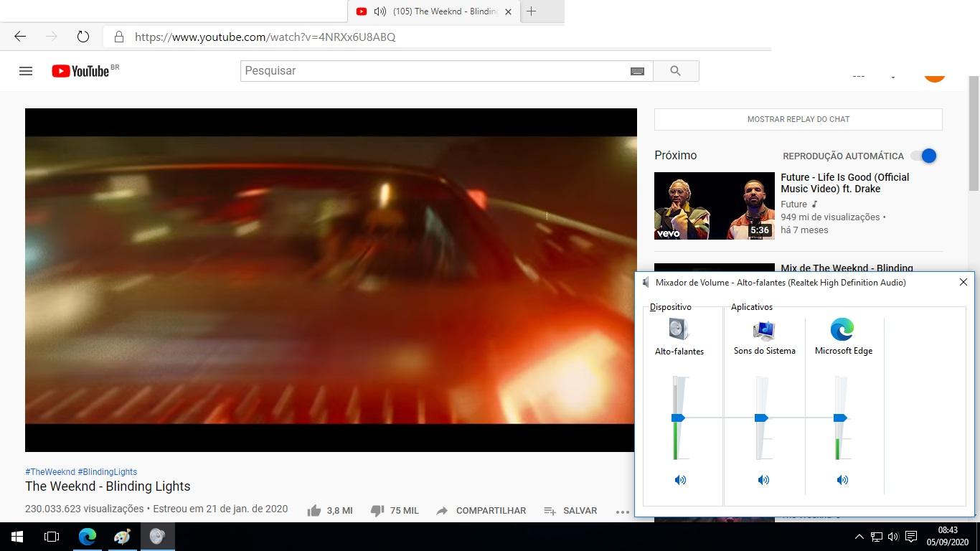Click SALVAR to save the video

click(x=570, y=511)
